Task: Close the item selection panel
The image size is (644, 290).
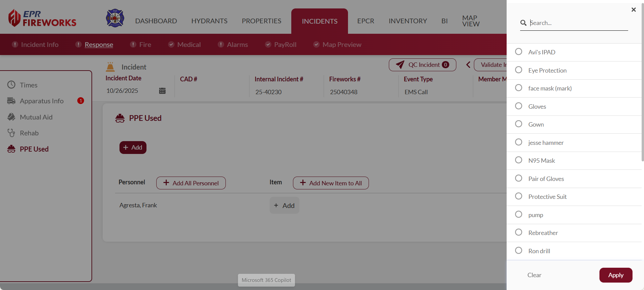Action: pyautogui.click(x=634, y=10)
